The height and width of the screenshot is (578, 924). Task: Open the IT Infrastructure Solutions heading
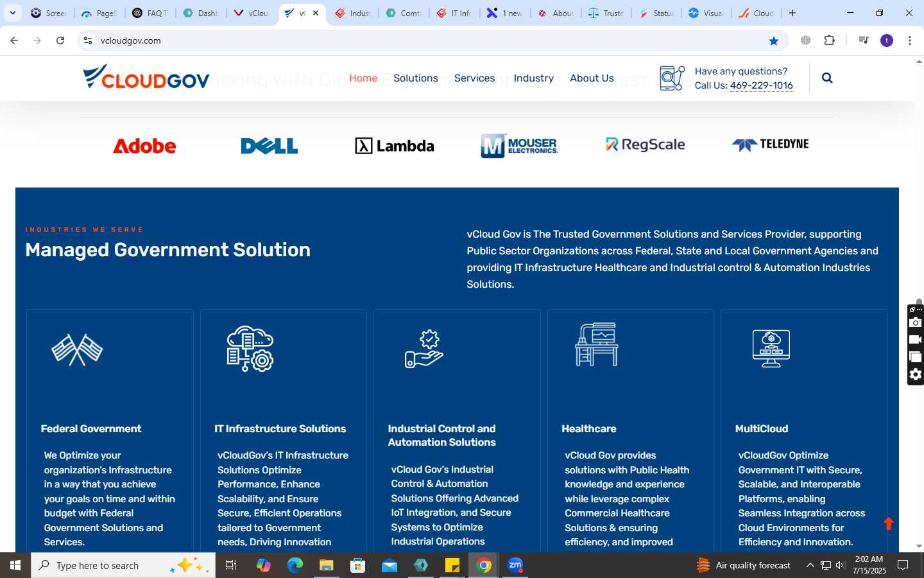[280, 428]
